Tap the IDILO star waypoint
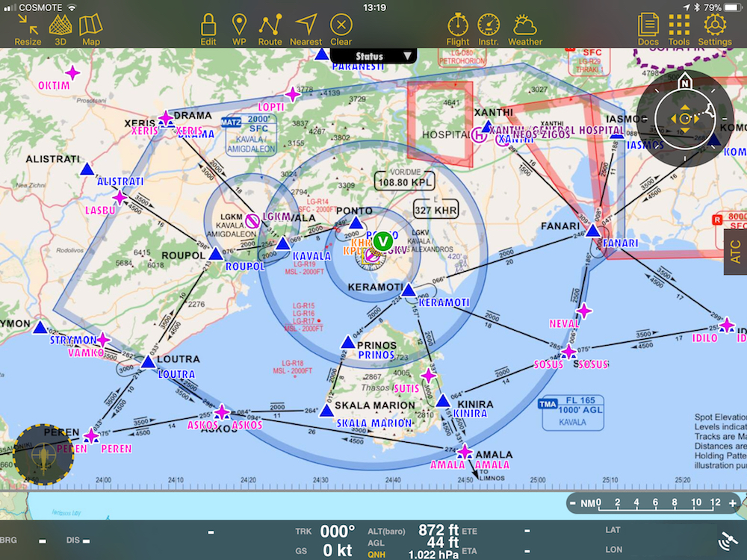 (x=727, y=326)
